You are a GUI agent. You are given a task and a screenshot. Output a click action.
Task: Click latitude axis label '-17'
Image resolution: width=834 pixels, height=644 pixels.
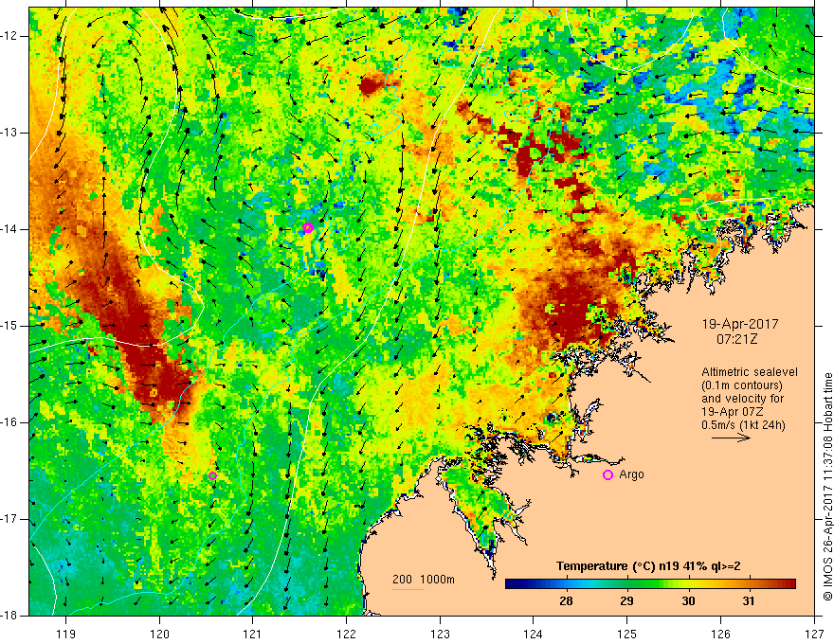[10, 519]
